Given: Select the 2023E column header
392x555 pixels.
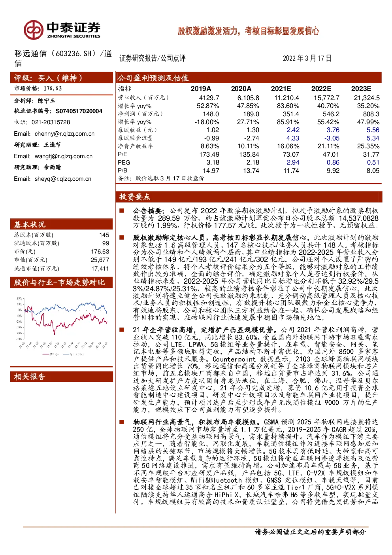Looking at the screenshot, I should click(x=361, y=89).
